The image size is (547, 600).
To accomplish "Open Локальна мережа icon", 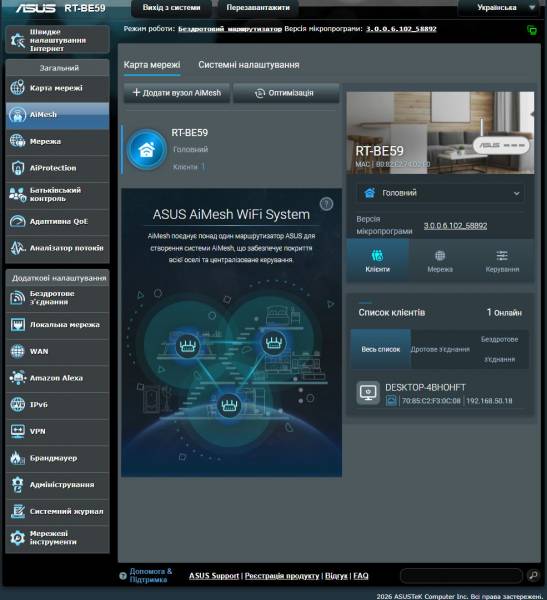I will (18, 324).
